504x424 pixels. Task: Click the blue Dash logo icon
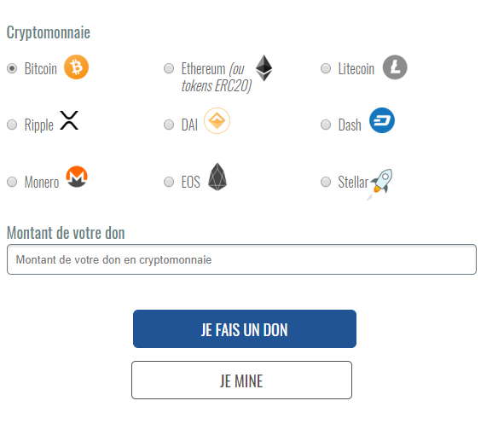point(382,120)
